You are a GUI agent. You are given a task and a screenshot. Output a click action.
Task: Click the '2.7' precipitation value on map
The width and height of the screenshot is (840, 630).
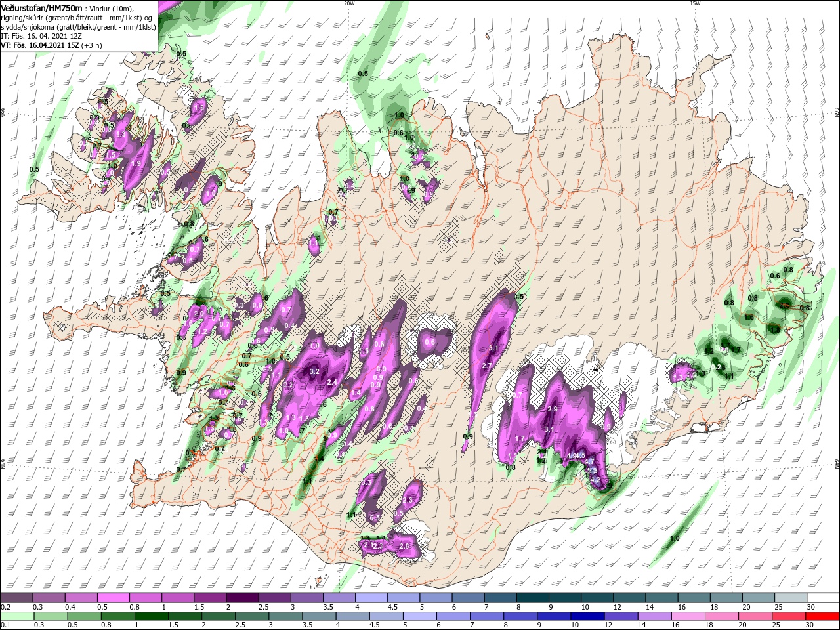pos(487,366)
